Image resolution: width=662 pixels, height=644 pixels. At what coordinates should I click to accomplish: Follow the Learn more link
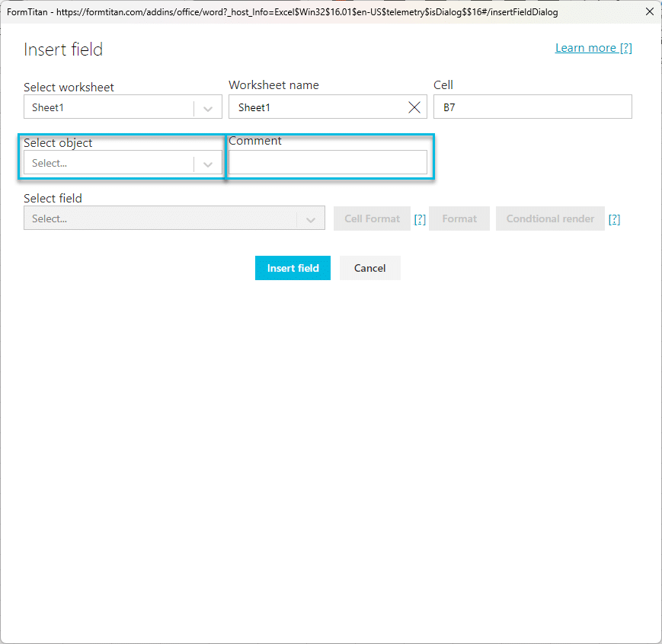[593, 48]
